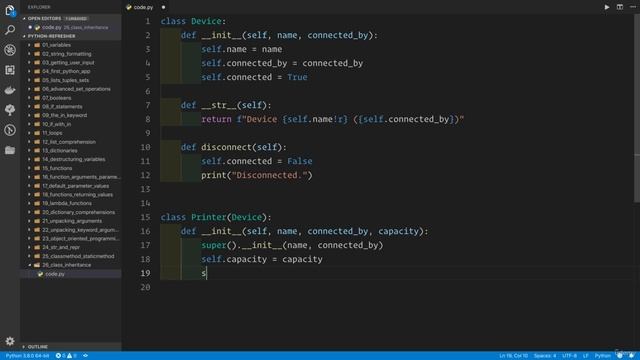Open the 24_str_and_repr folder
The width and height of the screenshot is (640, 360).
click(71, 247)
